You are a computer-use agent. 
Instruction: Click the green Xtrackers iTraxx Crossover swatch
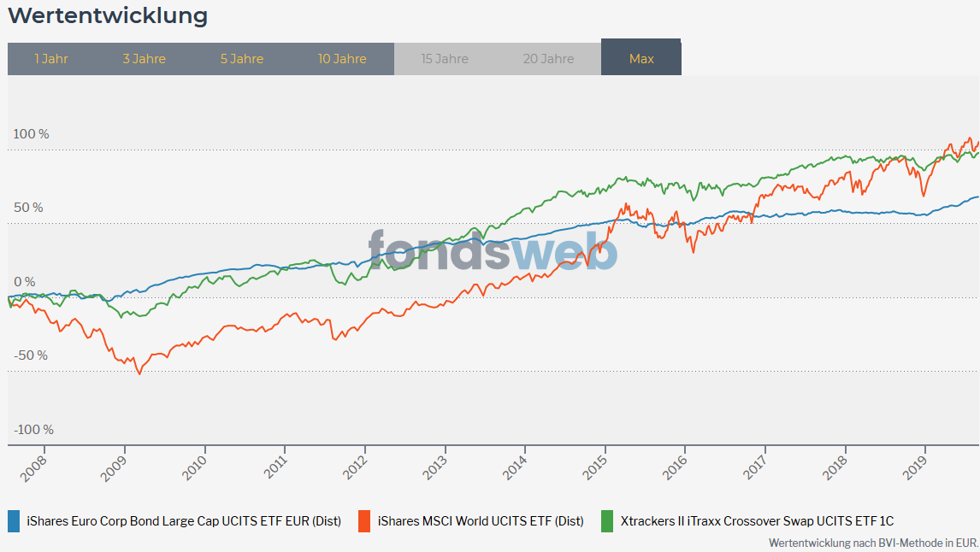[x=607, y=520]
